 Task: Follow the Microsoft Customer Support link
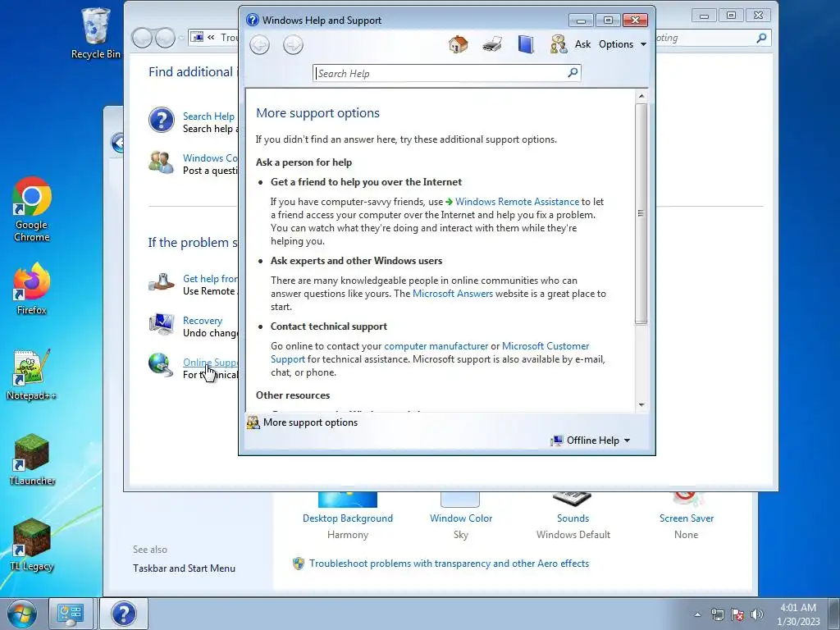[546, 346]
